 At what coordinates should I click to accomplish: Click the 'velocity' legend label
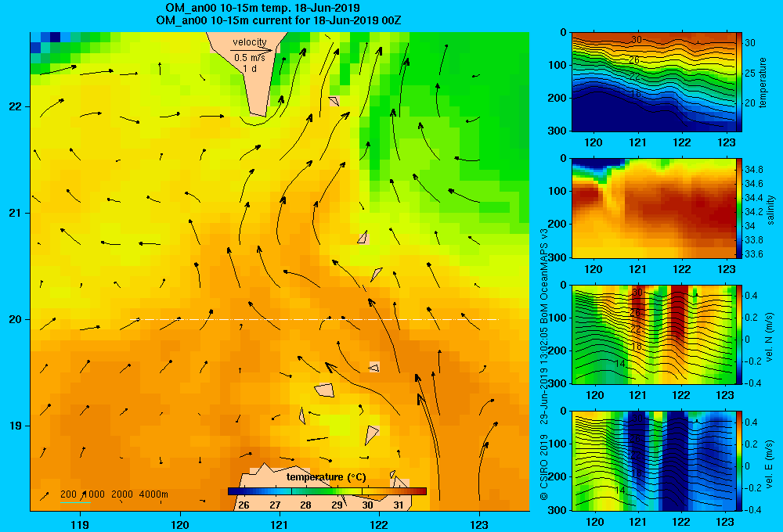pos(250,42)
